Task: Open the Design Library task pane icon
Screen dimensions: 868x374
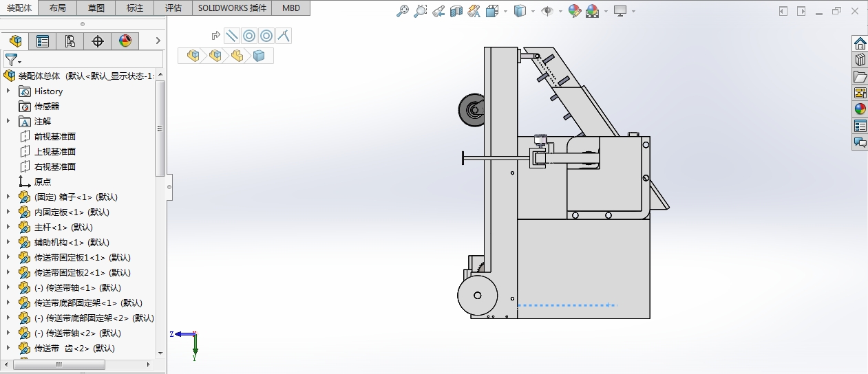Action: [860, 60]
